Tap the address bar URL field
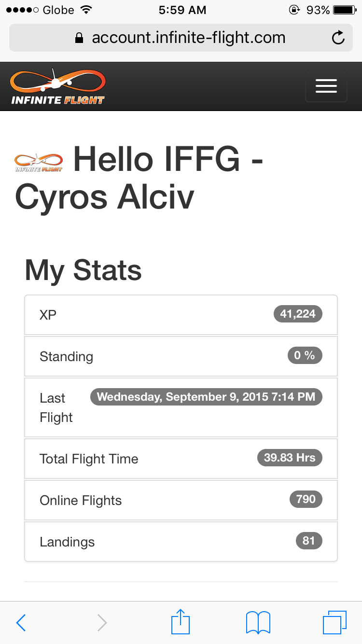The width and height of the screenshot is (362, 644). (x=188, y=38)
